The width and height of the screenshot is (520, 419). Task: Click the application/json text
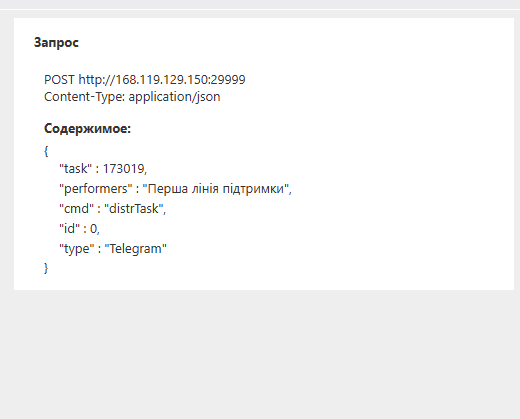(x=174, y=97)
